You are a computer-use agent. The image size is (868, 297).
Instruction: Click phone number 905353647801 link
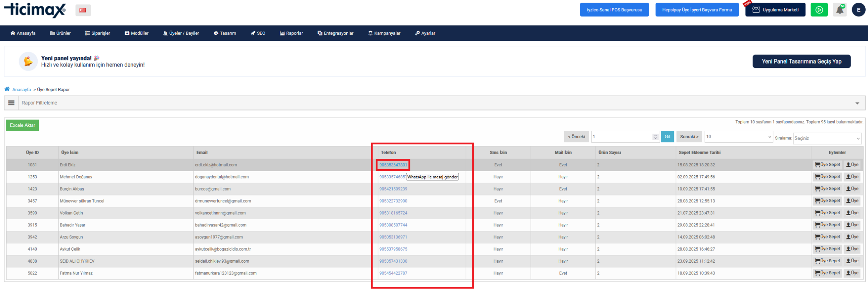393,165
